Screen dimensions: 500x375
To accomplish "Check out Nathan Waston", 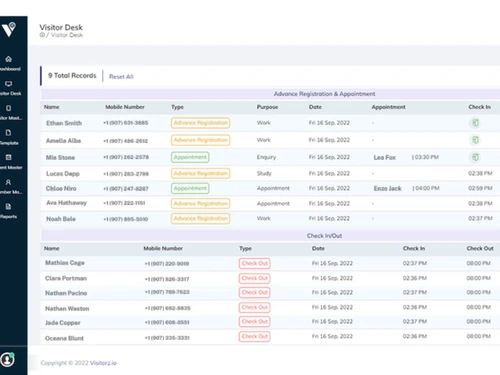I will [254, 307].
